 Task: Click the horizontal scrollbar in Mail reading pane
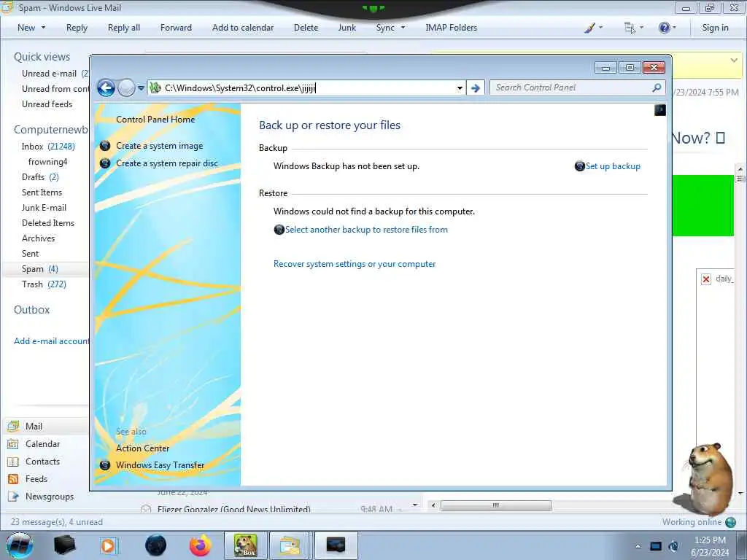click(496, 505)
